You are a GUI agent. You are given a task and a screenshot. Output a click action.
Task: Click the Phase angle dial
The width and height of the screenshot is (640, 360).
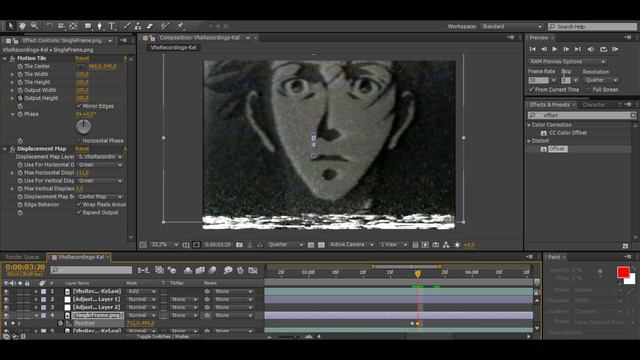[84, 127]
